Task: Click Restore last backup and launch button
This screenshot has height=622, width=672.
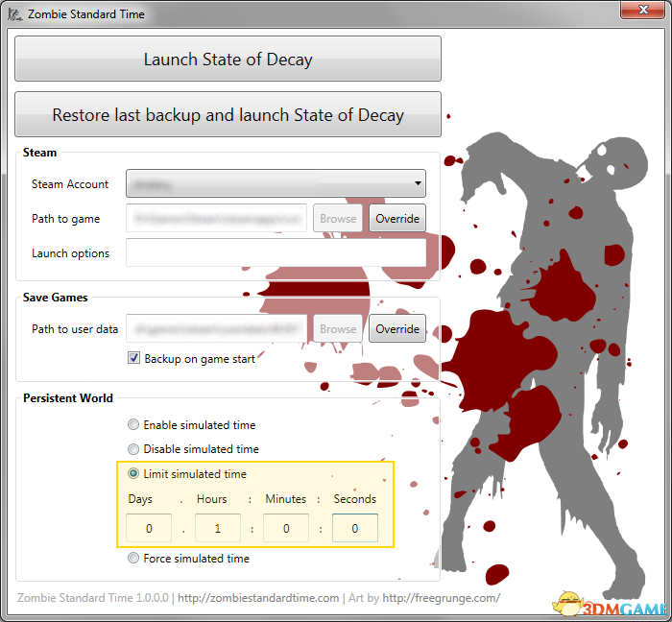Action: (x=228, y=114)
